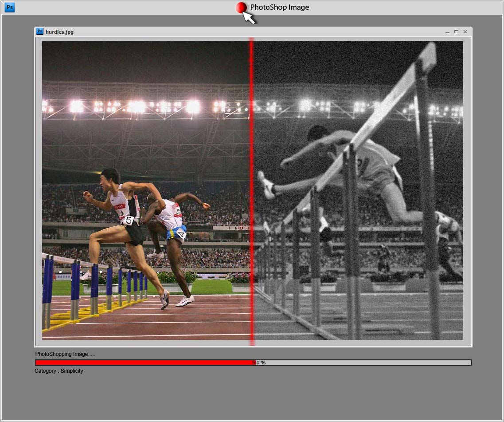Click the PhotoShopping Image status text
Screen dimensions: 504x422
(x=66, y=354)
